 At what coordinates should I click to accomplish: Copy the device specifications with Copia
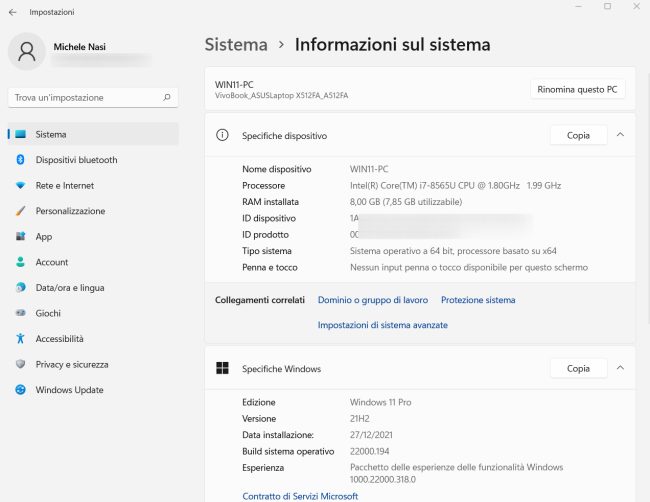(578, 135)
